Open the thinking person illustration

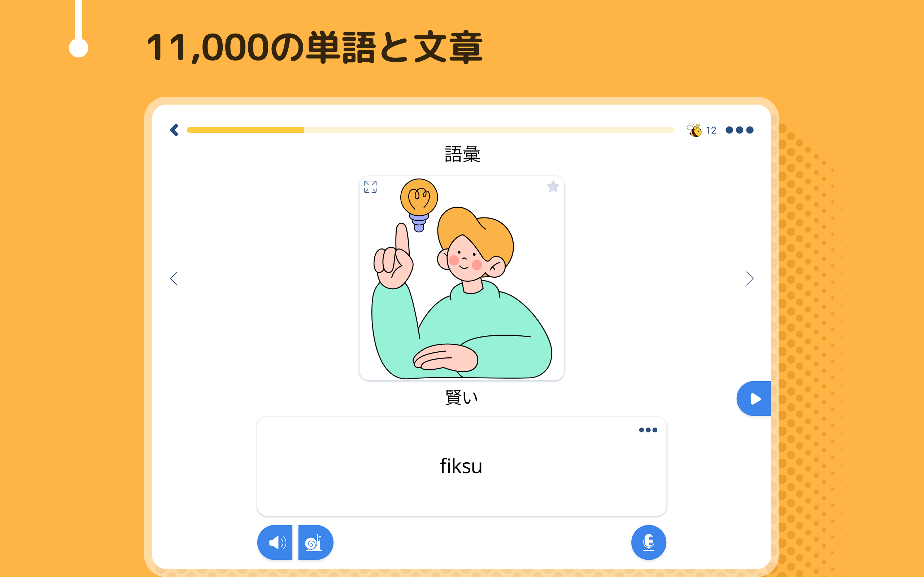coord(462,278)
